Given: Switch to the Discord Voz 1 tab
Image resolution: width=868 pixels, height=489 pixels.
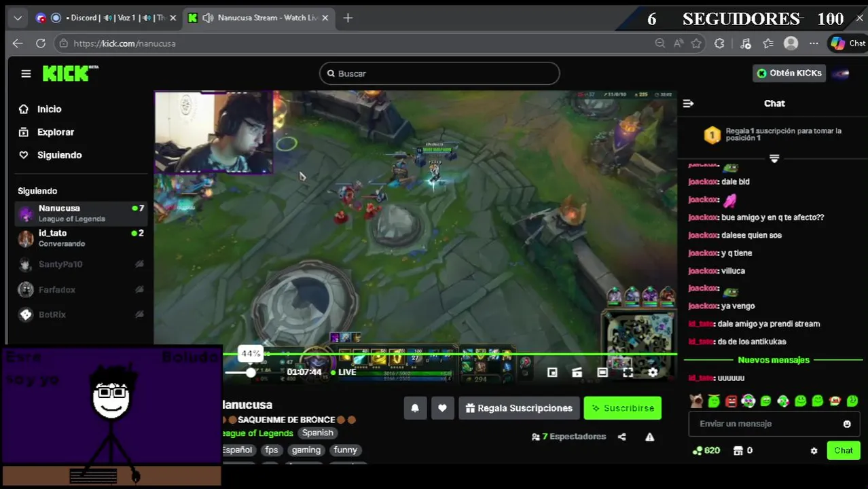Looking at the screenshot, I should click(x=105, y=18).
